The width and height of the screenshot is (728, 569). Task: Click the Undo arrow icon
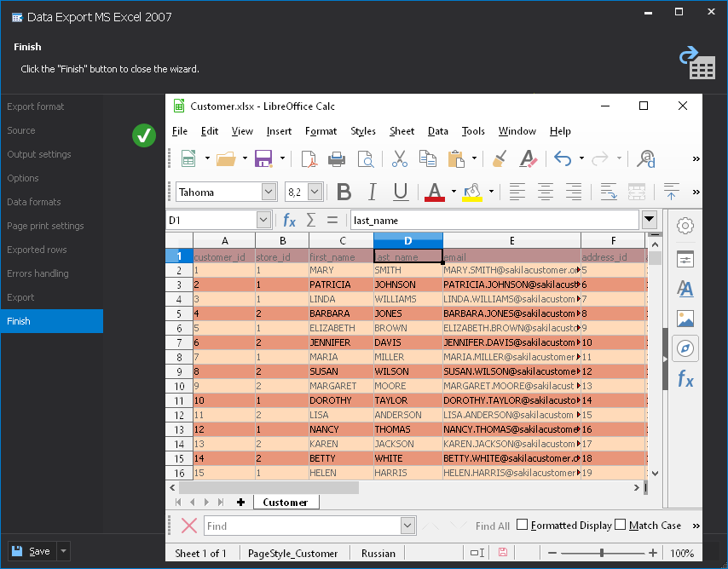563,158
